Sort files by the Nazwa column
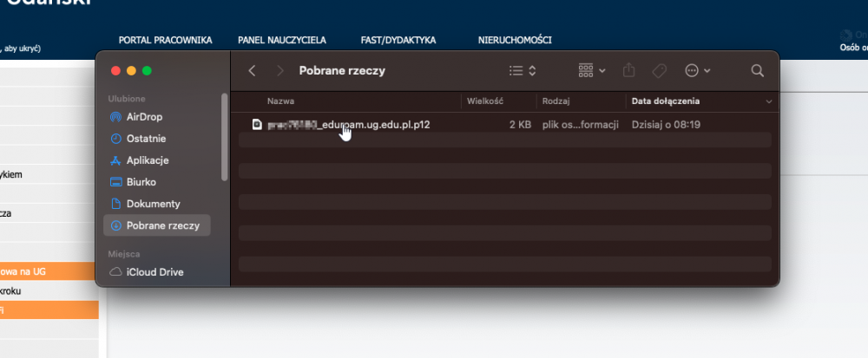 [281, 101]
